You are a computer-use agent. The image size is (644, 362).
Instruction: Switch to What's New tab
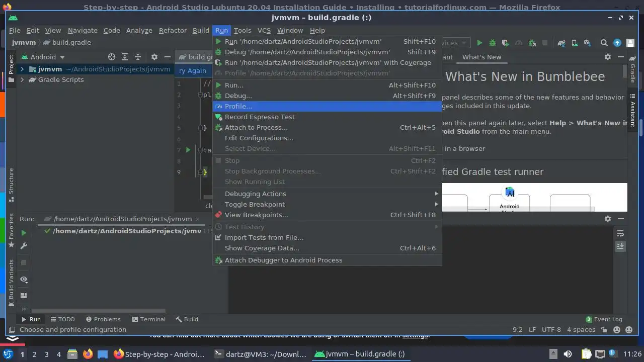click(481, 57)
